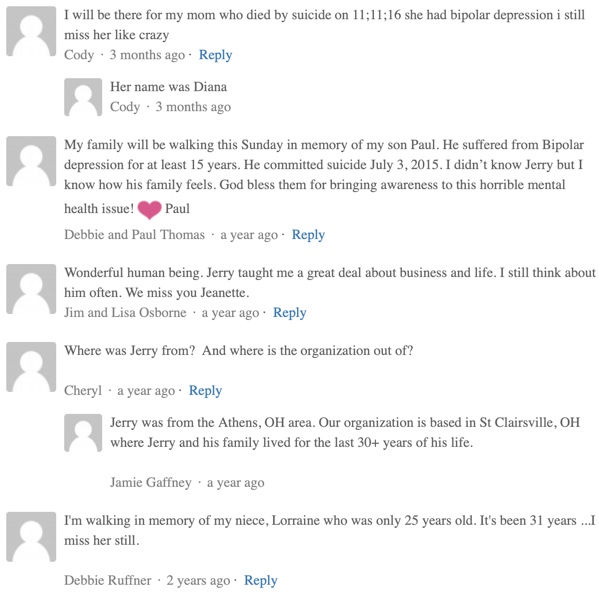The height and width of the screenshot is (603, 599).
Task: Reply to Jim and Lisa Osborne
Action: [x=290, y=313]
